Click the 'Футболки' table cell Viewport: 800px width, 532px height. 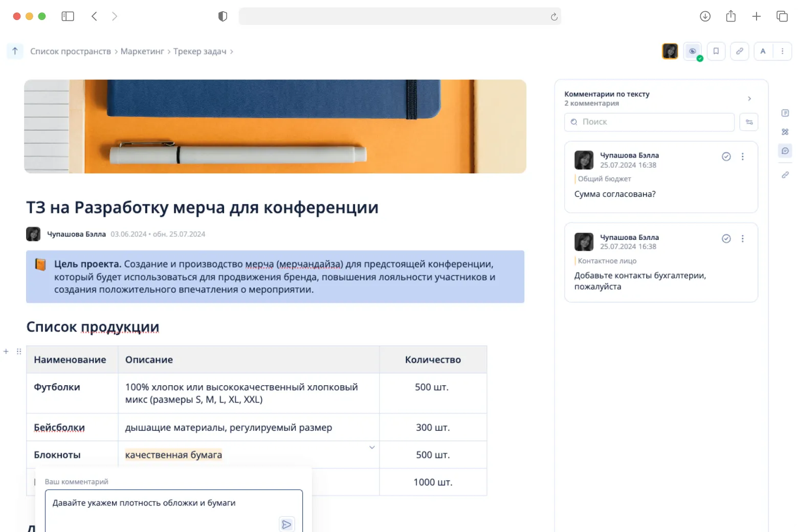[x=72, y=393]
